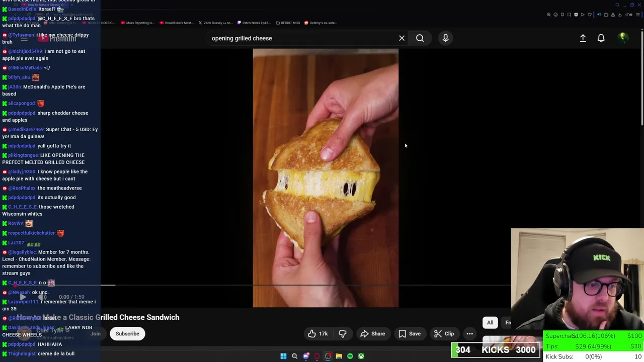Click the emoji face icon in browser toolbar
The image size is (644, 362).
(555, 15)
